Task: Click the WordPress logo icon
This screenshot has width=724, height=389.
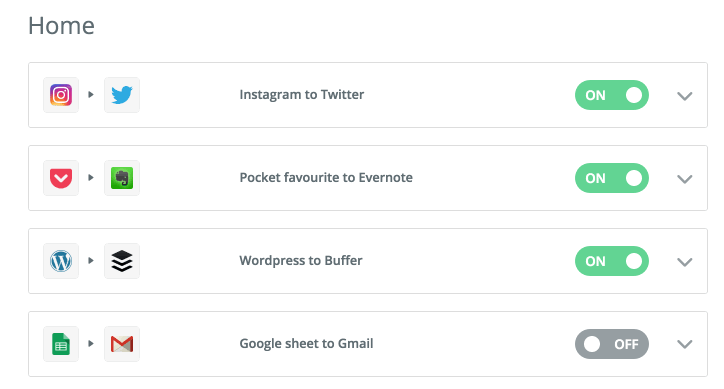Action: coord(61,261)
